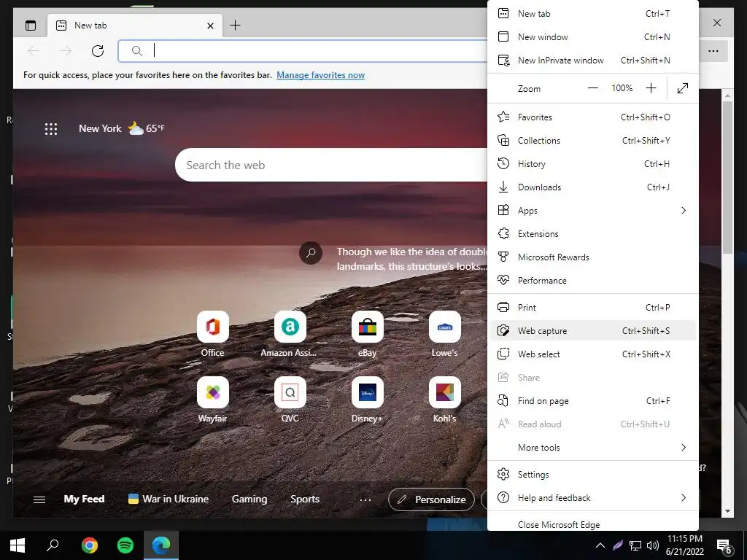Open Extensions from the menu

(592, 234)
